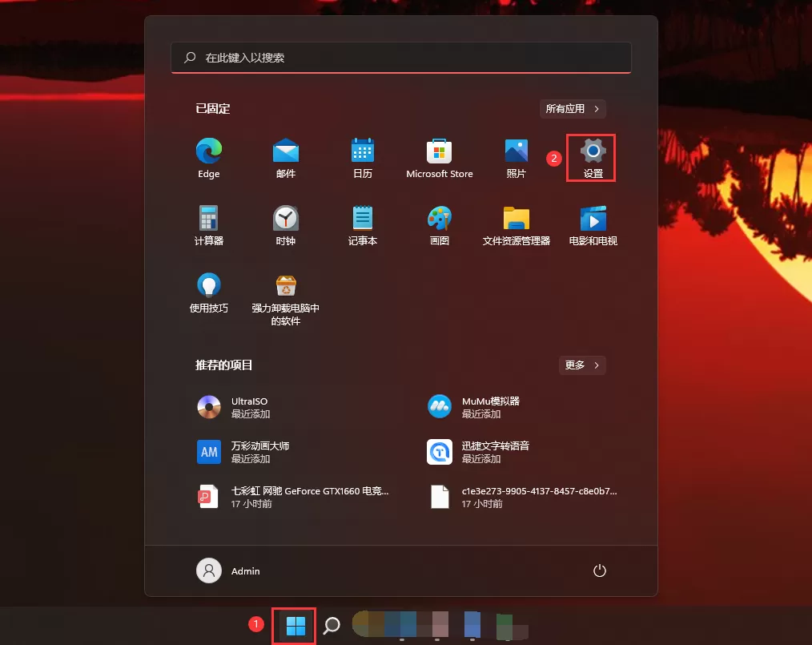Viewport: 812px width, 645px height.
Task: Click the power button in the Start menu
Action: [x=600, y=570]
